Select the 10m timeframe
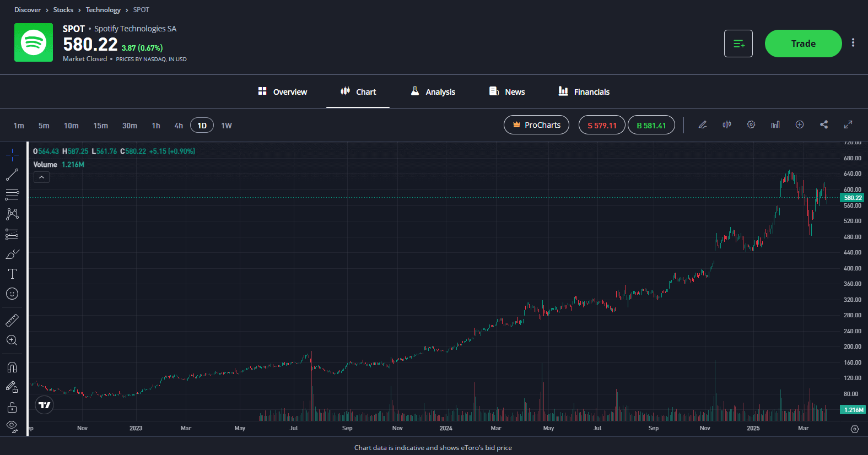The height and width of the screenshot is (455, 868). click(x=71, y=126)
